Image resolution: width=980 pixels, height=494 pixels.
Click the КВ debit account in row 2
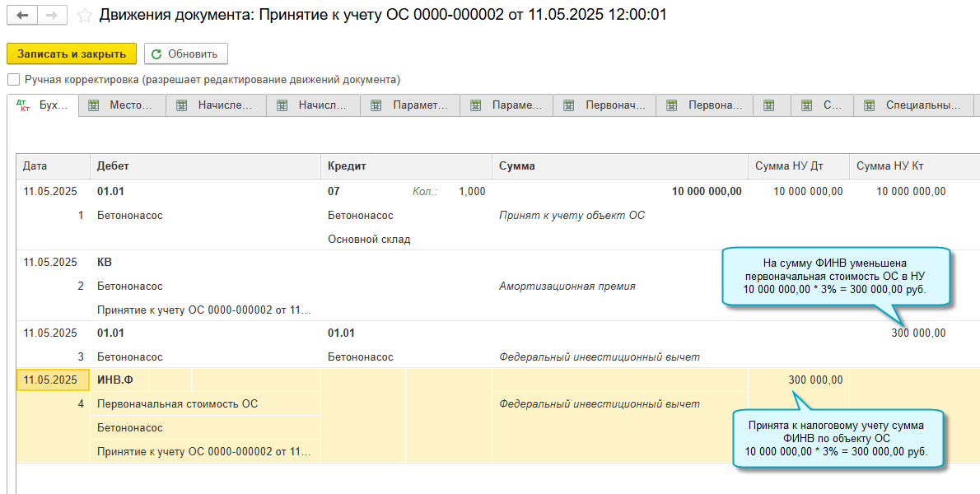point(105,263)
